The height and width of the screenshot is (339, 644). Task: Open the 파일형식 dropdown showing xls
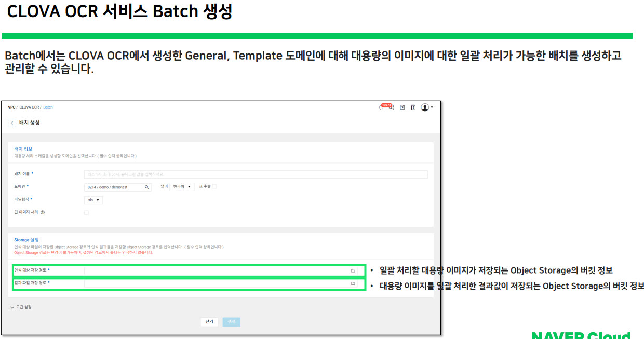tap(93, 200)
